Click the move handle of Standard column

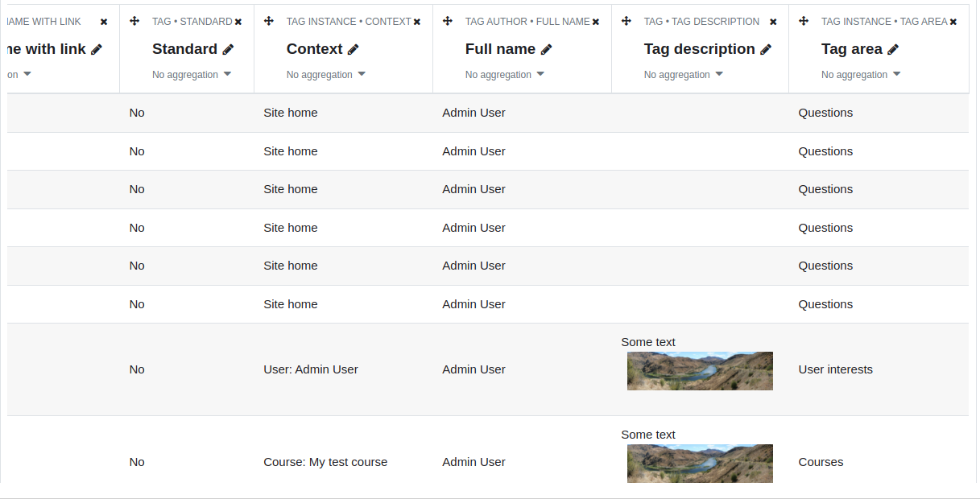pos(134,21)
